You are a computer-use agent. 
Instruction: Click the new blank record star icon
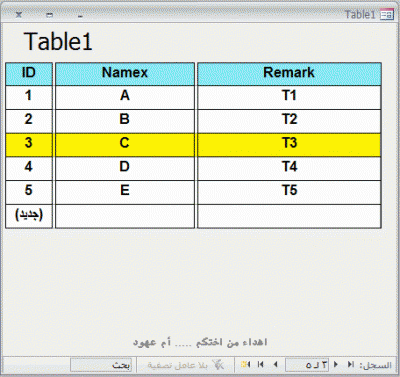246,365
